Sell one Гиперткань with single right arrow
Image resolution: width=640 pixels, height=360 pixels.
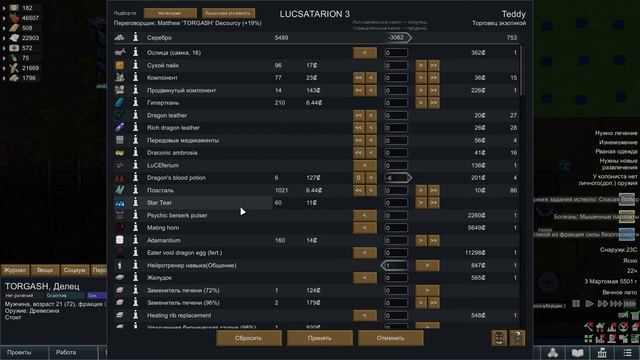[x=421, y=102]
